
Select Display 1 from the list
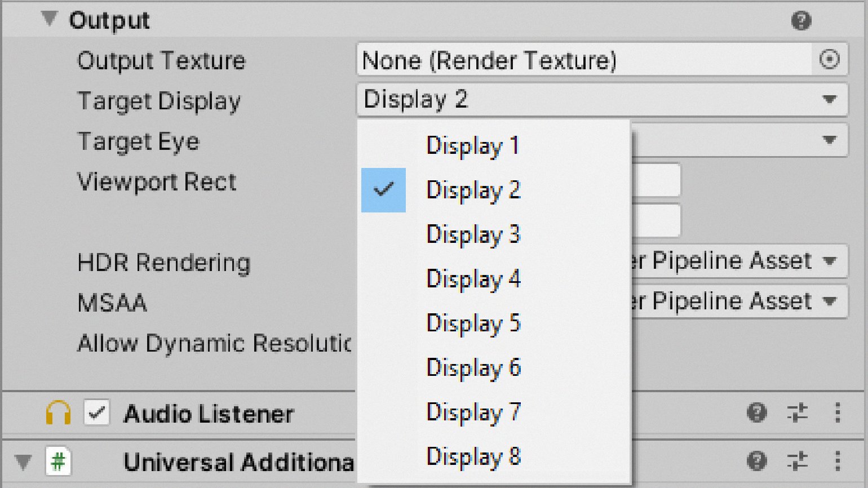coord(472,145)
